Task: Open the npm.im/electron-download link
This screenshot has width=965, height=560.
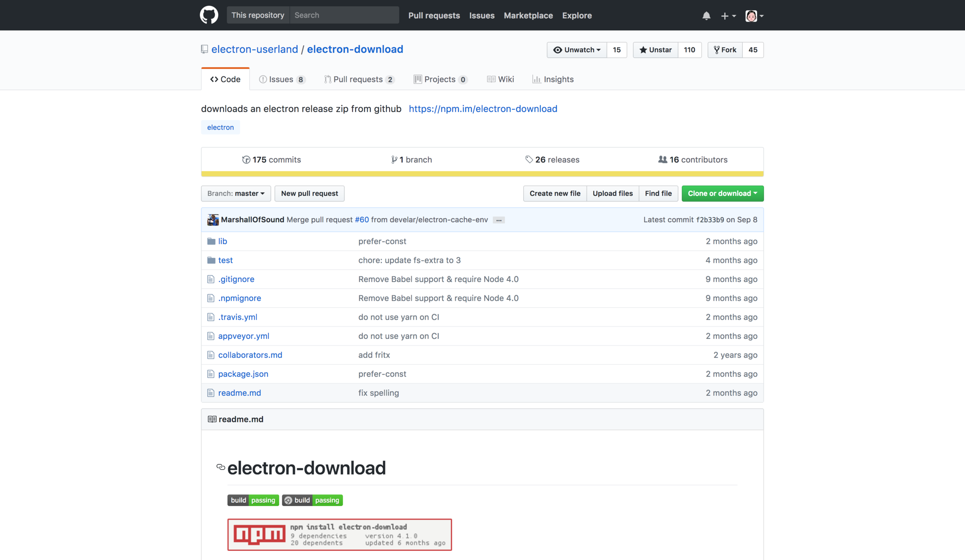Action: coord(483,109)
